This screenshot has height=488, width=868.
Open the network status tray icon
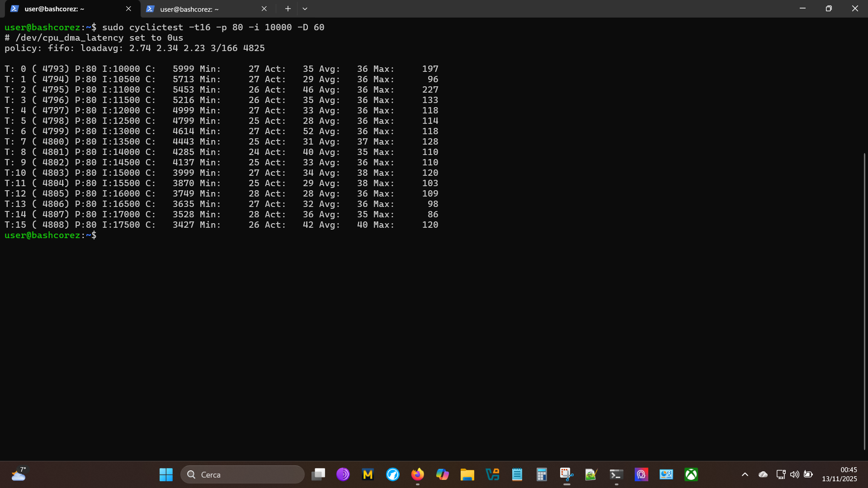click(781, 474)
